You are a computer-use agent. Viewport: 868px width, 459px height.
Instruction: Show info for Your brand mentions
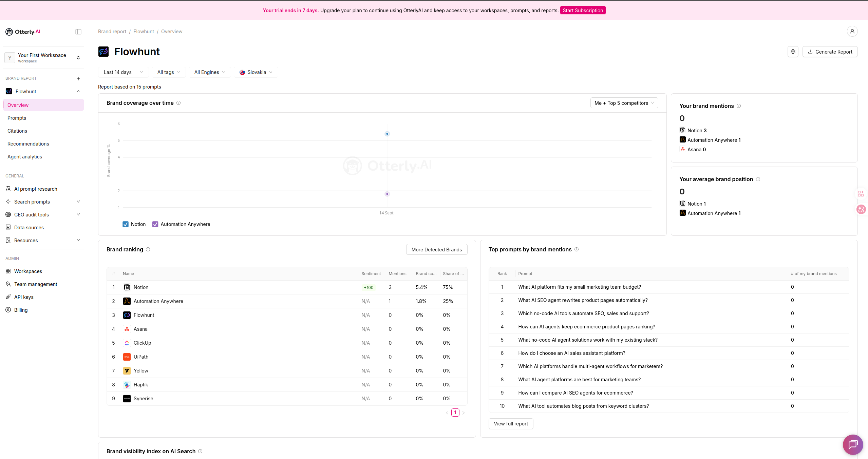point(739,106)
